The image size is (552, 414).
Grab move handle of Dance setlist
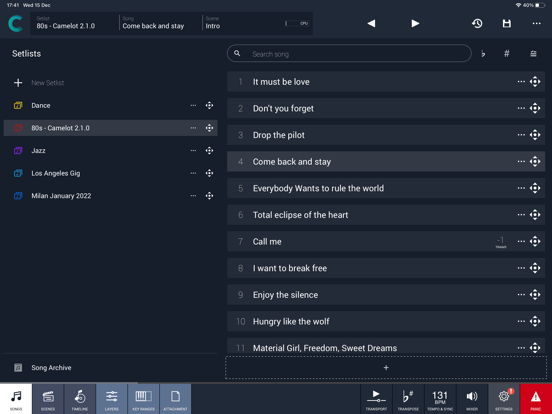coord(209,106)
